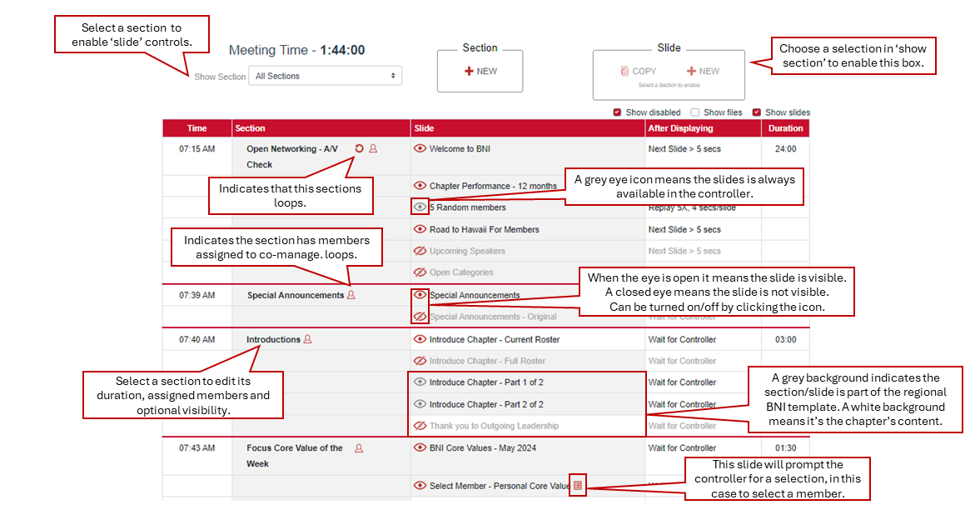Uncheck the Show slides checkbox

pos(757,112)
